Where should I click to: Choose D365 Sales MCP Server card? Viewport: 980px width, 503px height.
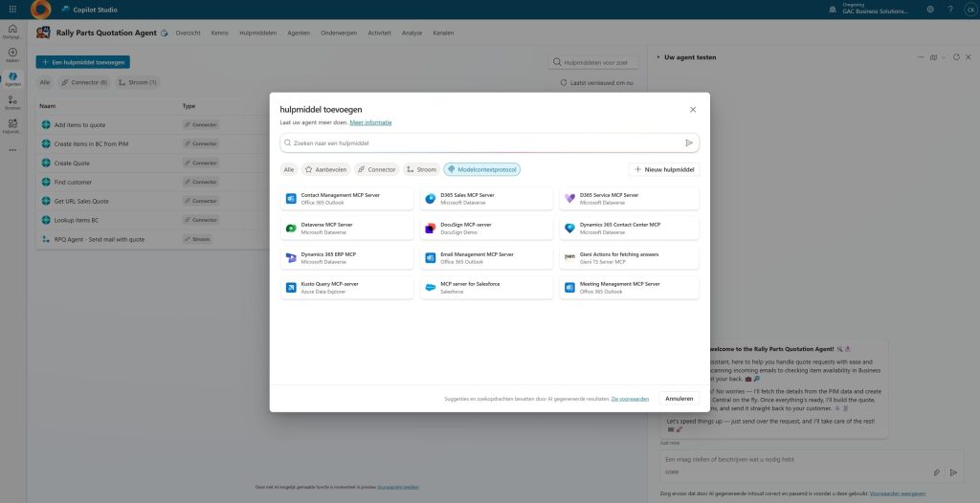tap(486, 199)
